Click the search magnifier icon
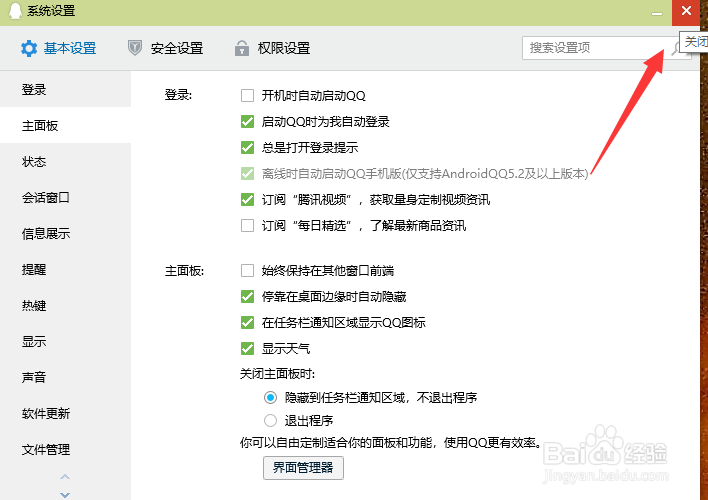 click(676, 48)
